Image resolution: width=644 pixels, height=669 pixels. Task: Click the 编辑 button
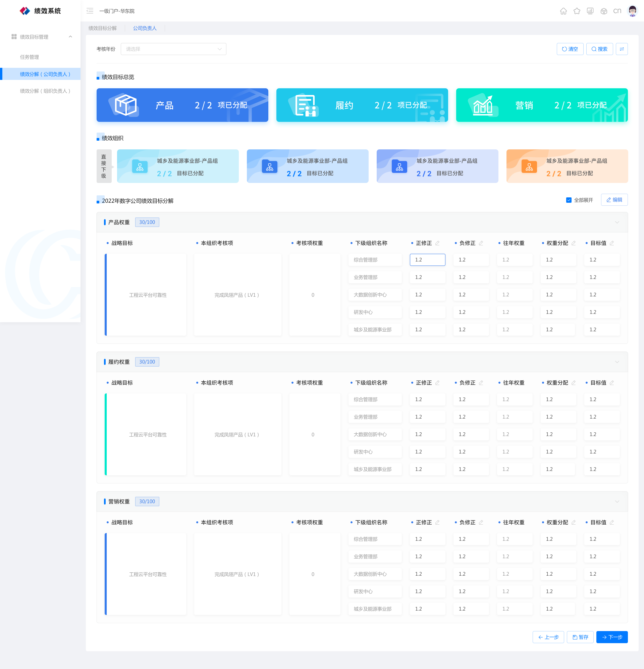(614, 200)
